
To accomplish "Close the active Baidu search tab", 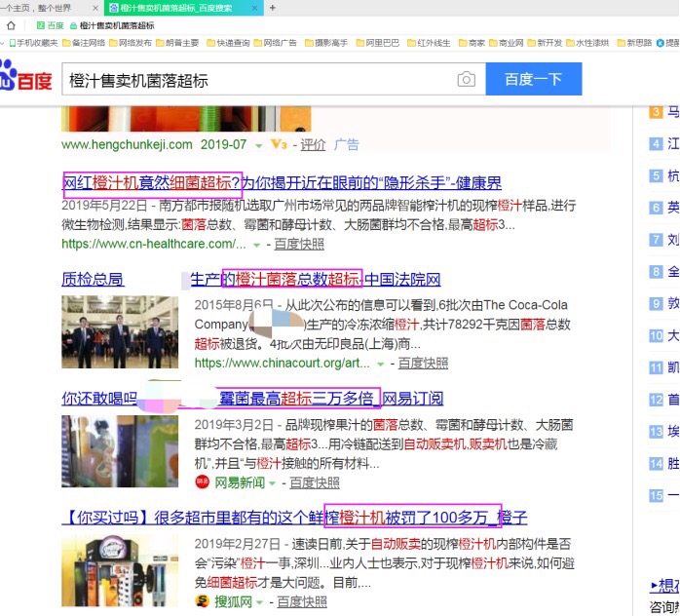I will 255,8.
